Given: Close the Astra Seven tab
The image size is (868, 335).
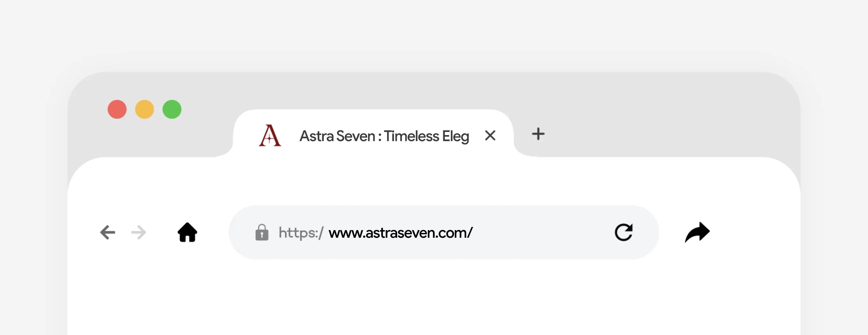Looking at the screenshot, I should [490, 135].
